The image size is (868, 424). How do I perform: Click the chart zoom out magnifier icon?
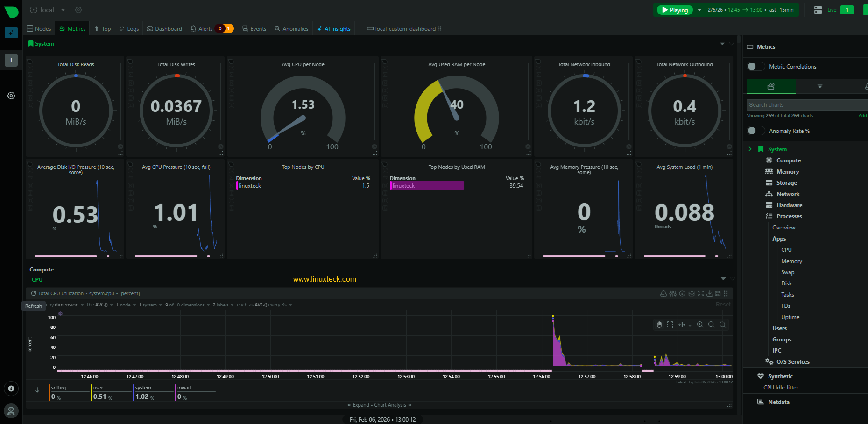tap(711, 325)
